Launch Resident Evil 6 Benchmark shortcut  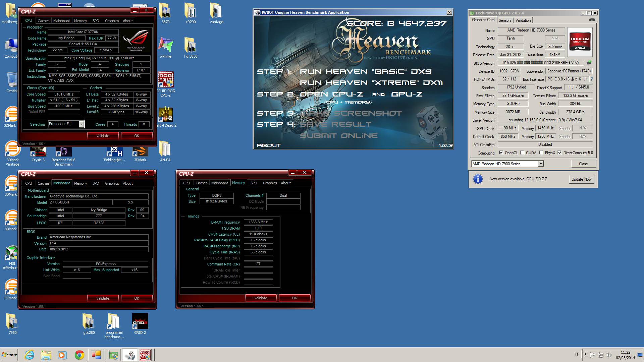pyautogui.click(x=63, y=156)
